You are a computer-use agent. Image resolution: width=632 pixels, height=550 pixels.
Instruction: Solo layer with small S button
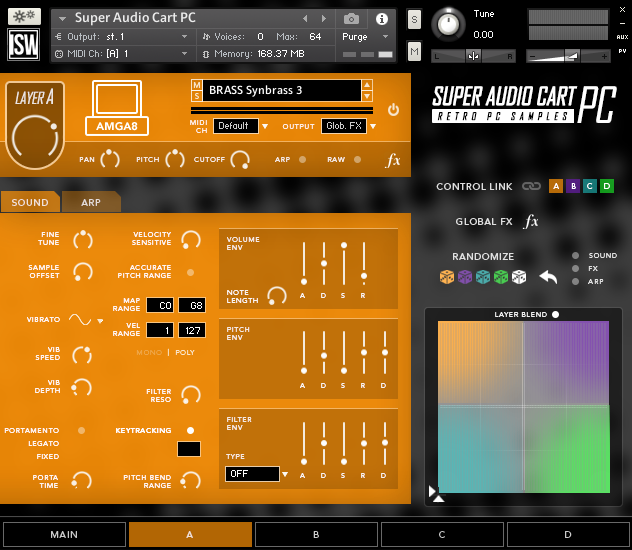pos(197,96)
